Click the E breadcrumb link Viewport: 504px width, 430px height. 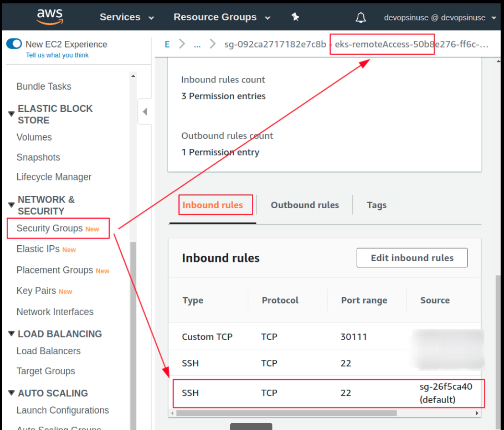coord(167,44)
